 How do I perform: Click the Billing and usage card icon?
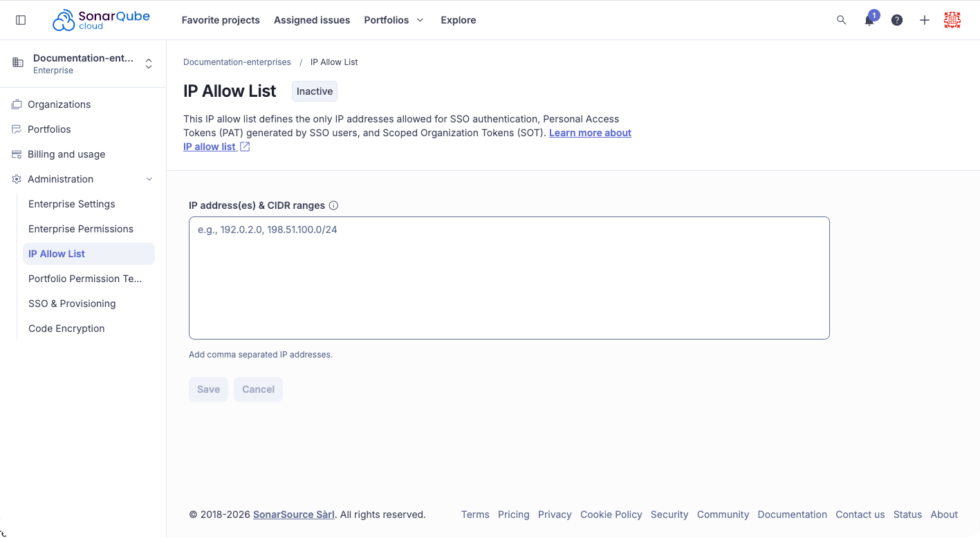tap(17, 154)
